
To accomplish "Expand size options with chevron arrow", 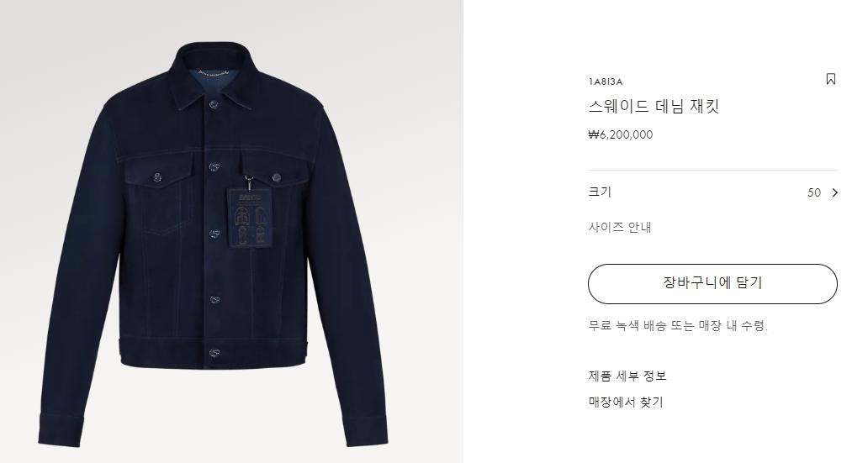I will (835, 192).
